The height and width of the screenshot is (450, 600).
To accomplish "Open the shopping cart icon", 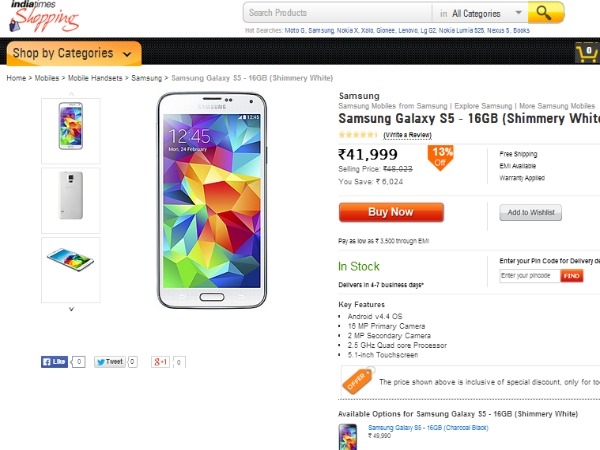I will (x=587, y=54).
